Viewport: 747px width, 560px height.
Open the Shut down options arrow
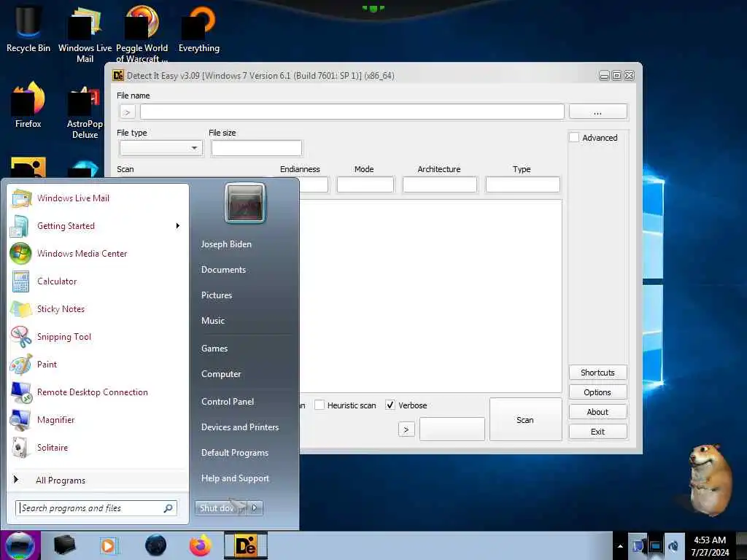[x=255, y=508]
